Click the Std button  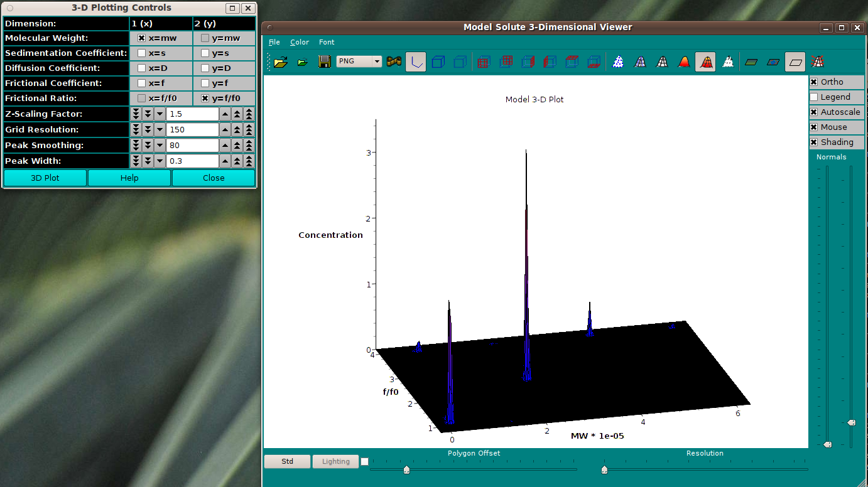click(x=287, y=461)
